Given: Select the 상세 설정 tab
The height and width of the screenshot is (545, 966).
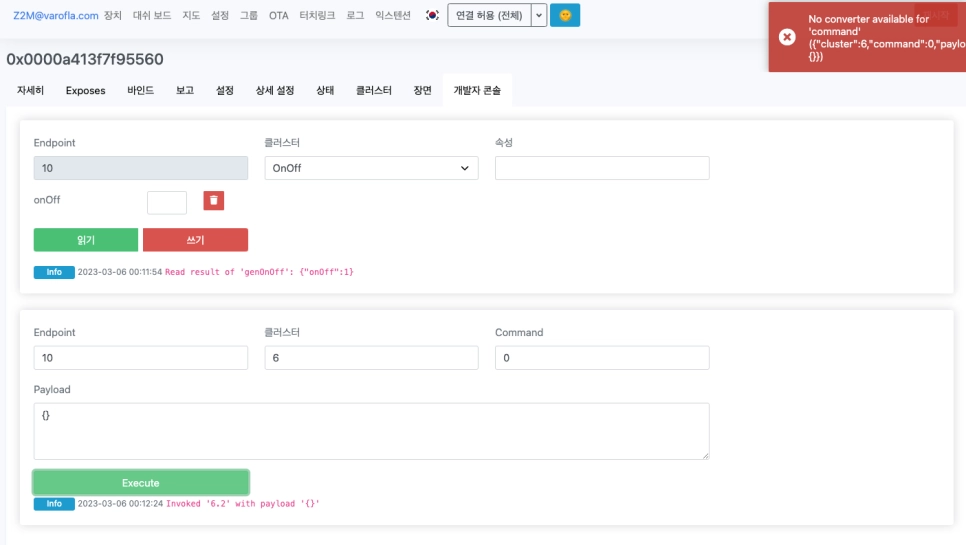Looking at the screenshot, I should [275, 90].
